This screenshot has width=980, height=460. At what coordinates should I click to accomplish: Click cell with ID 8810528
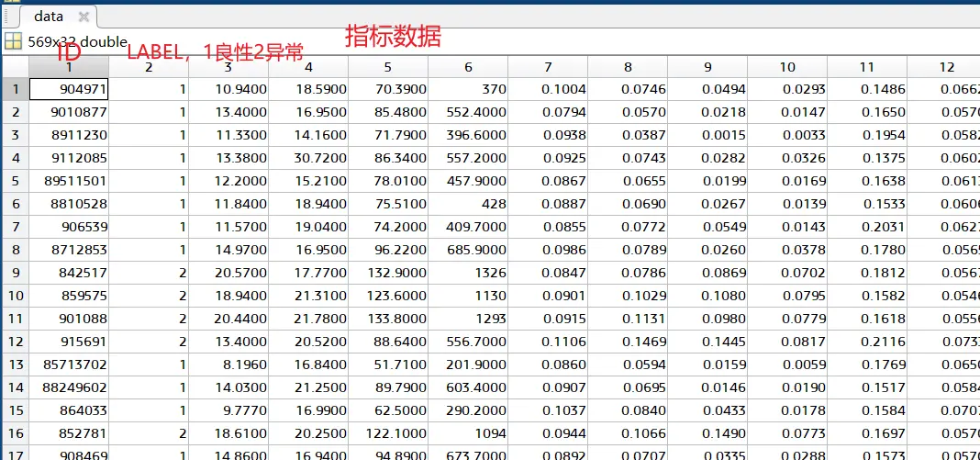pos(69,204)
